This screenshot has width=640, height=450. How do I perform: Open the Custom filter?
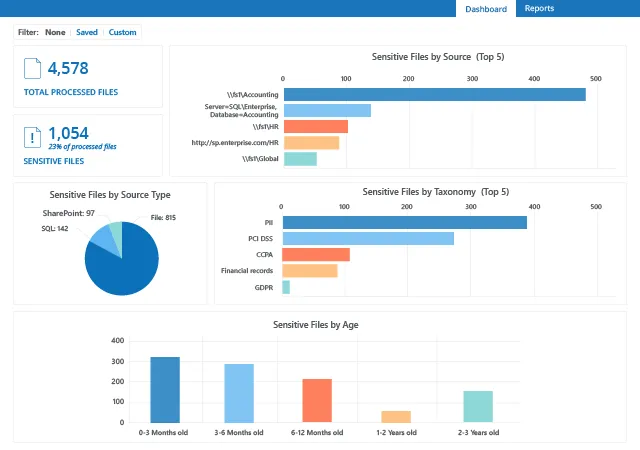(122, 32)
